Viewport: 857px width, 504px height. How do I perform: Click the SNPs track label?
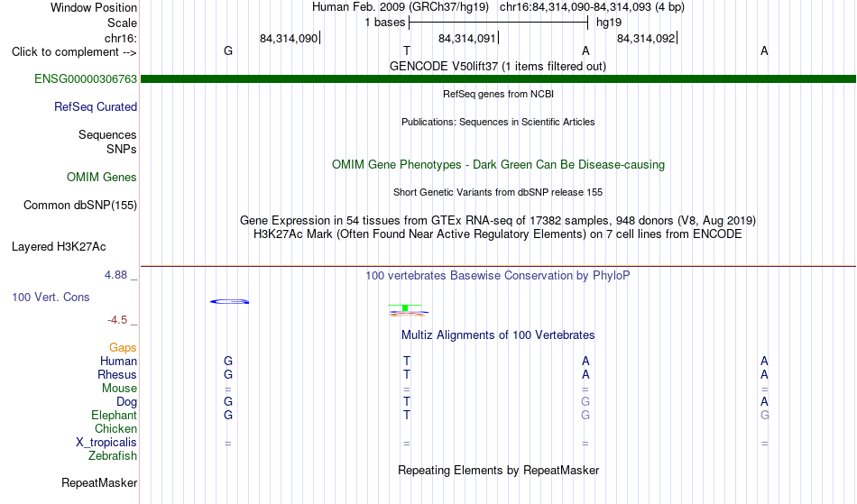point(122,149)
